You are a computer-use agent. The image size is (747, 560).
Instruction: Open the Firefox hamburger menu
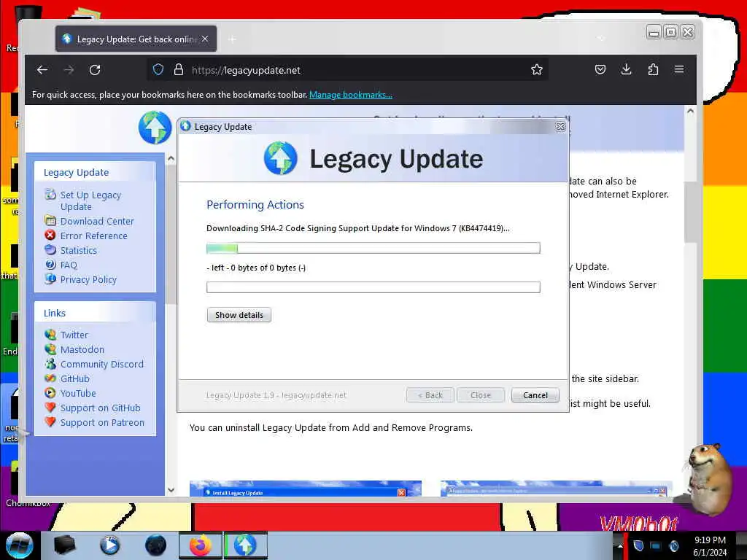pos(679,69)
